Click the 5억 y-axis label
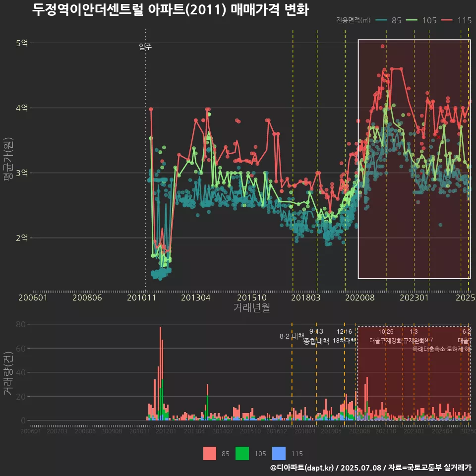The image size is (476, 476). coord(22,43)
